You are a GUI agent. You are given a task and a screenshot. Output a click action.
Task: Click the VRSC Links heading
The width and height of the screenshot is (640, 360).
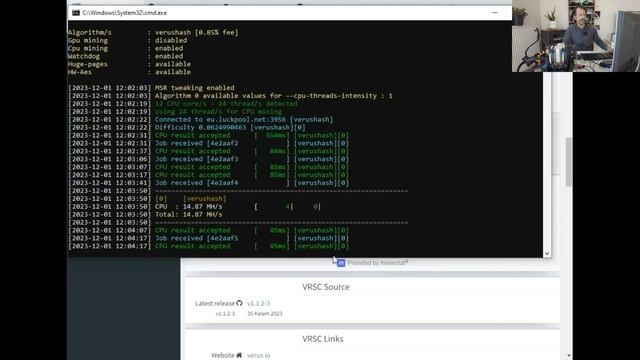[322, 339]
